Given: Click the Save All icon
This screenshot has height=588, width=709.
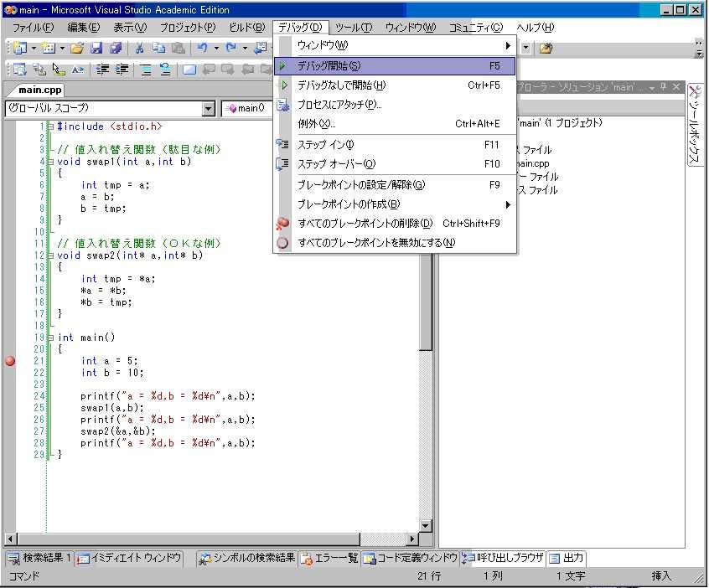Looking at the screenshot, I should click(x=116, y=48).
